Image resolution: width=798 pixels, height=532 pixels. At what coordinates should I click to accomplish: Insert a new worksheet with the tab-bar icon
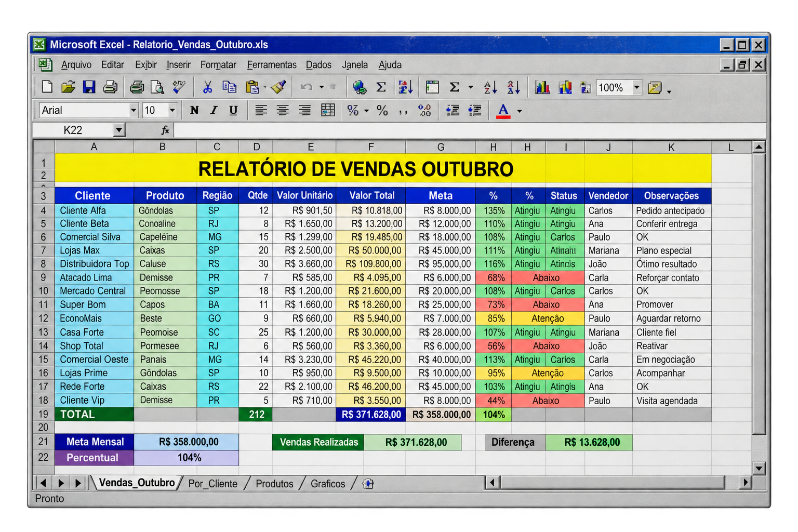point(368,484)
